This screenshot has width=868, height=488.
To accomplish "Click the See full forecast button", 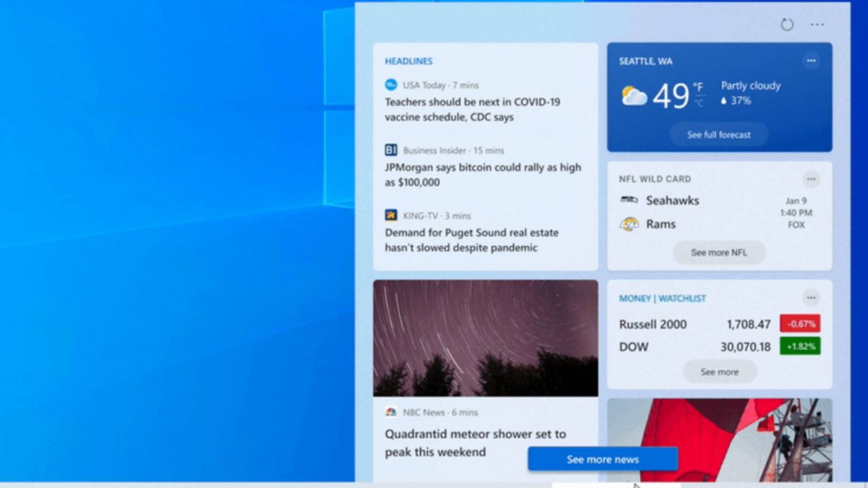I will point(719,134).
